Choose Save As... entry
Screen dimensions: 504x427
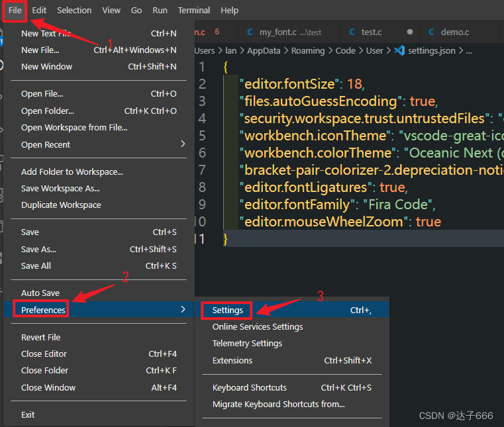pyautogui.click(x=99, y=249)
